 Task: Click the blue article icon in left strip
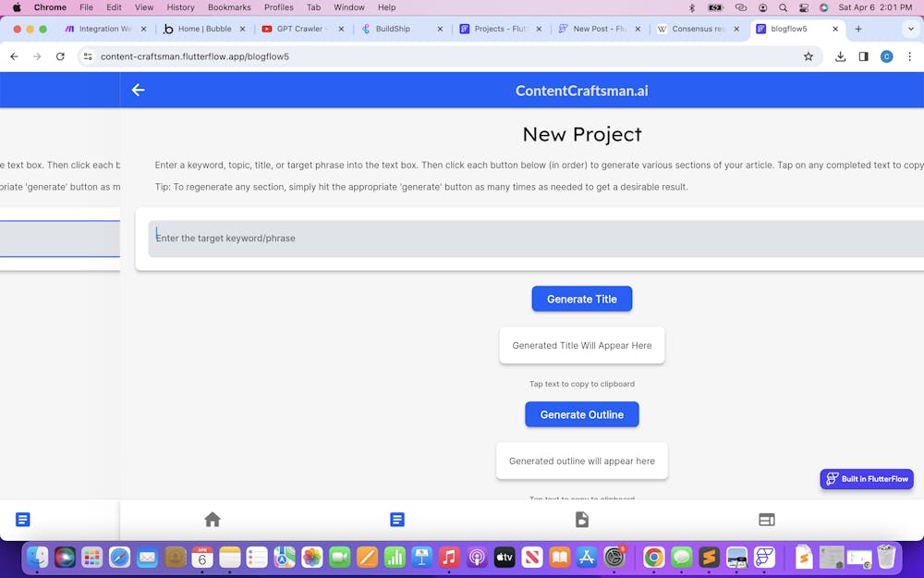[22, 519]
